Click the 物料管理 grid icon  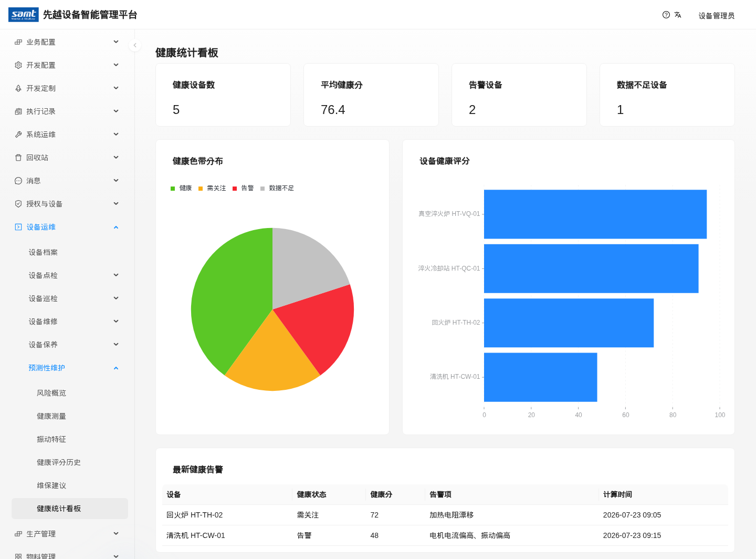[x=18, y=556]
